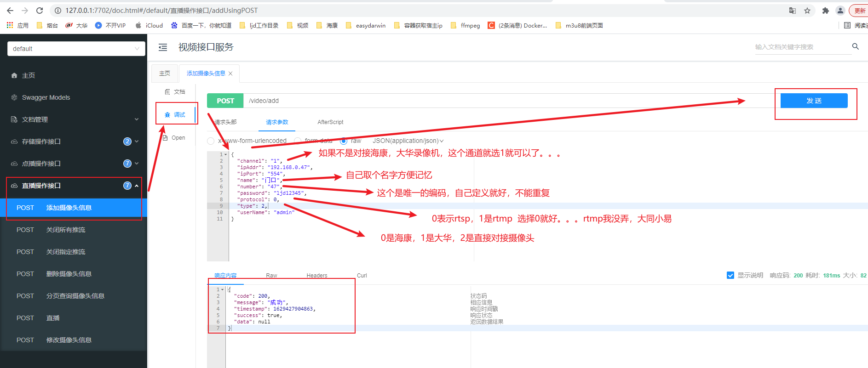Open the browser profile avatar
Screen dimensions: 868x368
click(x=840, y=11)
